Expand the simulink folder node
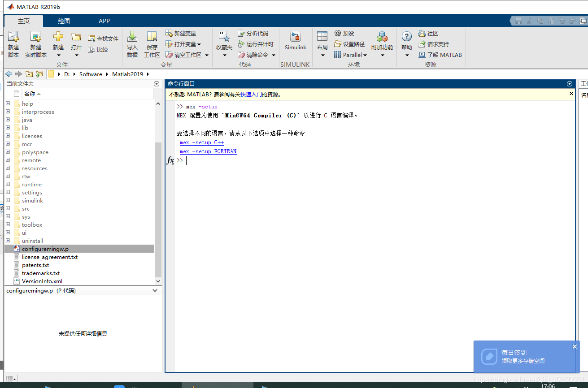The width and height of the screenshot is (588, 388). [x=8, y=200]
